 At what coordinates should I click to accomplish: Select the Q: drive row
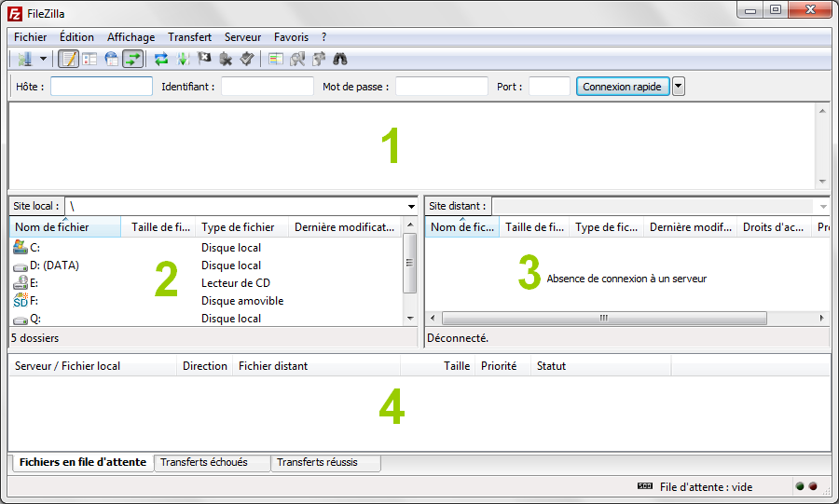(x=206, y=319)
